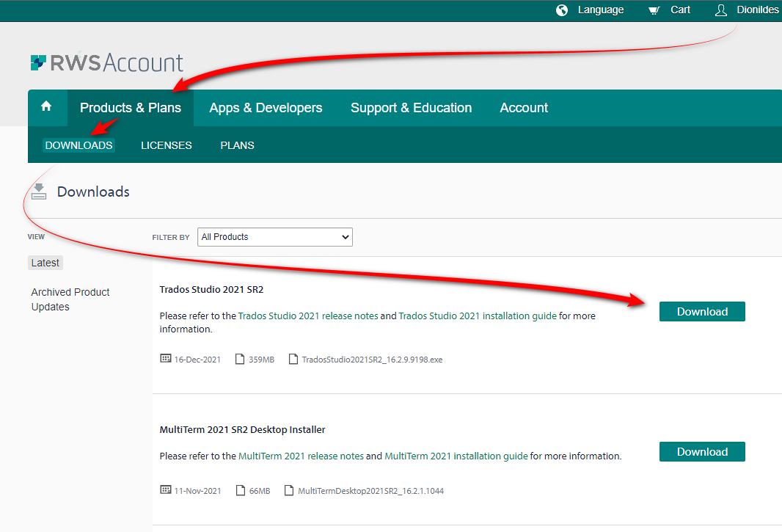
Task: Click the TradosStudio2021SR2_16.2.9.9198.exe filename
Action: (x=372, y=360)
